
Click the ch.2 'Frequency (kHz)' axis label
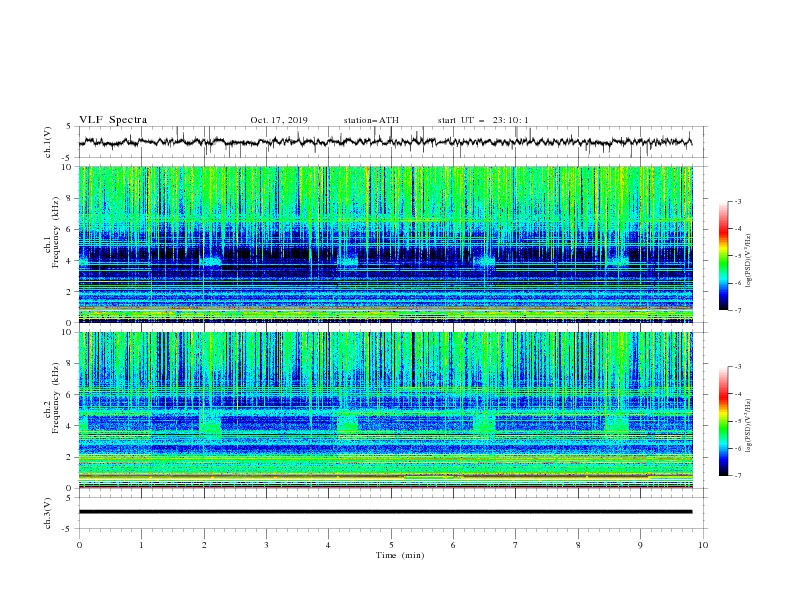(56, 397)
